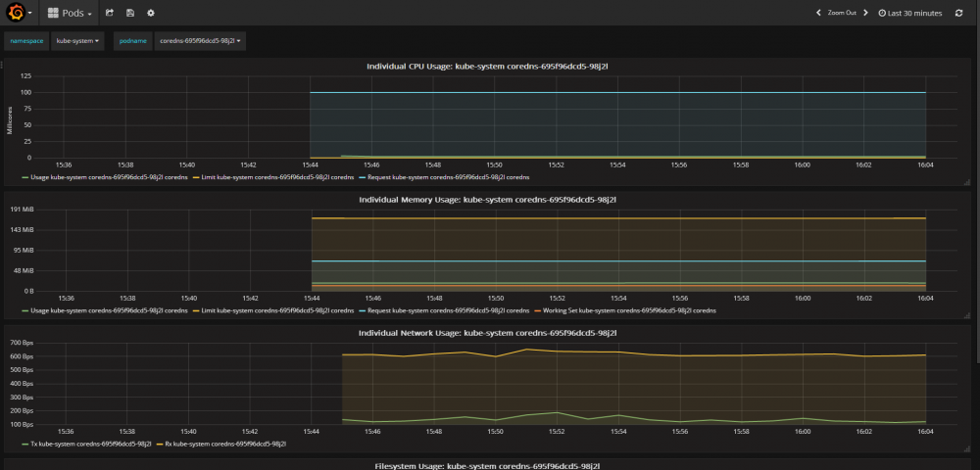Shift time range forward with right arrow

point(867,13)
